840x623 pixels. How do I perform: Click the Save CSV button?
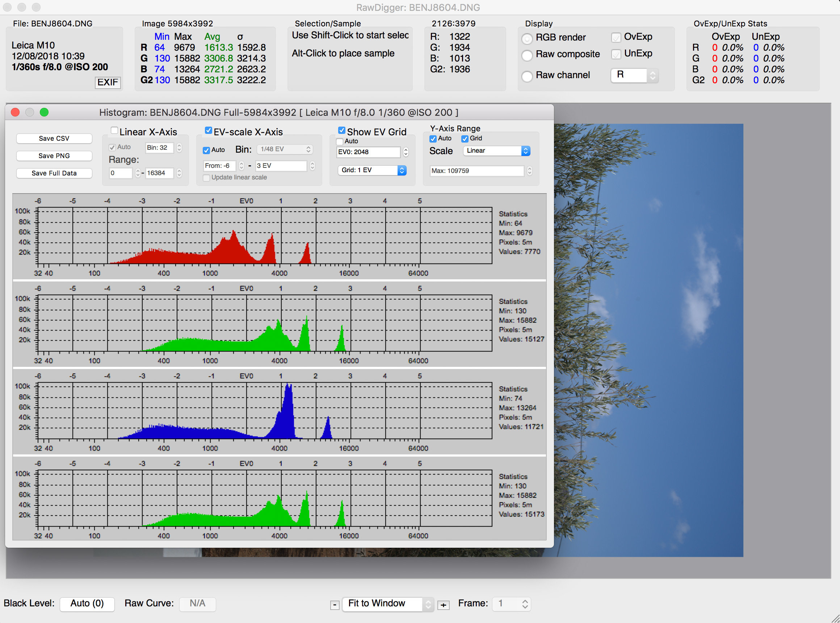click(x=54, y=139)
